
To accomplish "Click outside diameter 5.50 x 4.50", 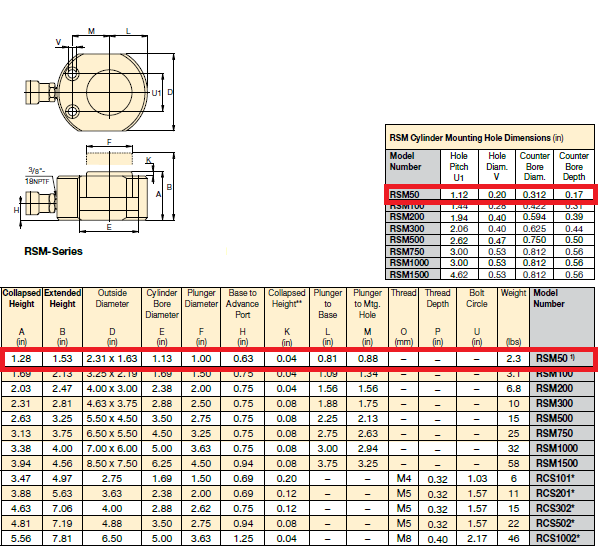I will [x=112, y=418].
